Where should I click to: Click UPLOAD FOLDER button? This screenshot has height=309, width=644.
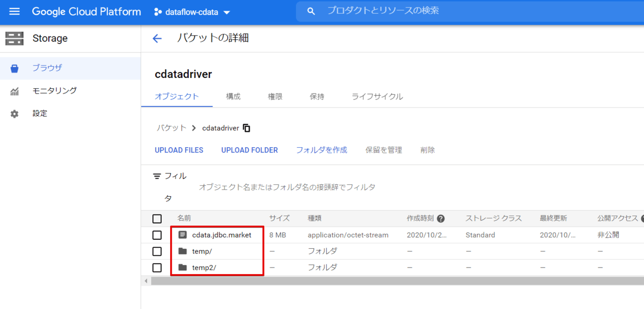(x=250, y=150)
